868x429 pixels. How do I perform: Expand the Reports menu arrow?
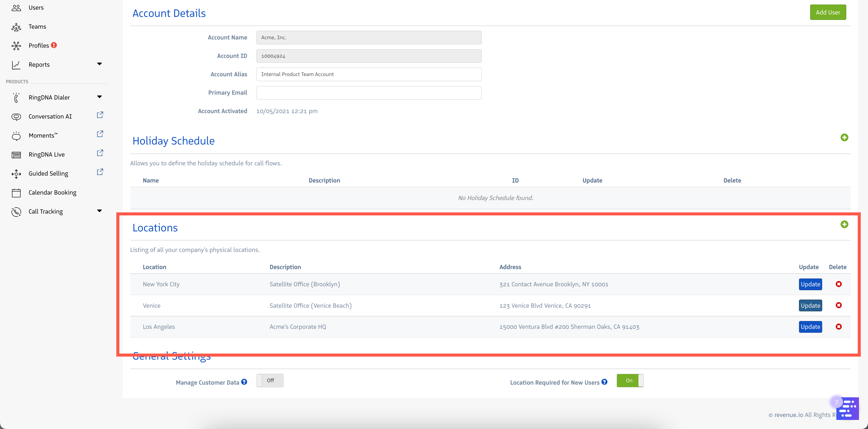pyautogui.click(x=99, y=64)
